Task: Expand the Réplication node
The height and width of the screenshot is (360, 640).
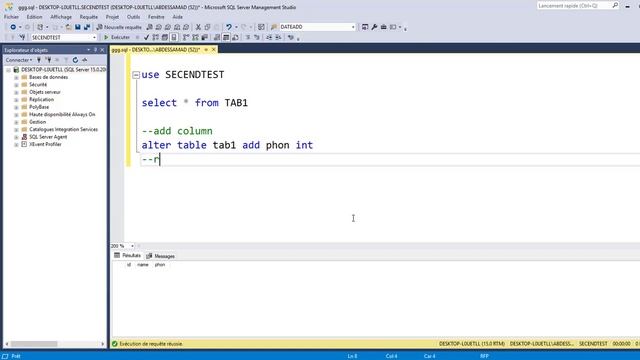Action: point(16,100)
